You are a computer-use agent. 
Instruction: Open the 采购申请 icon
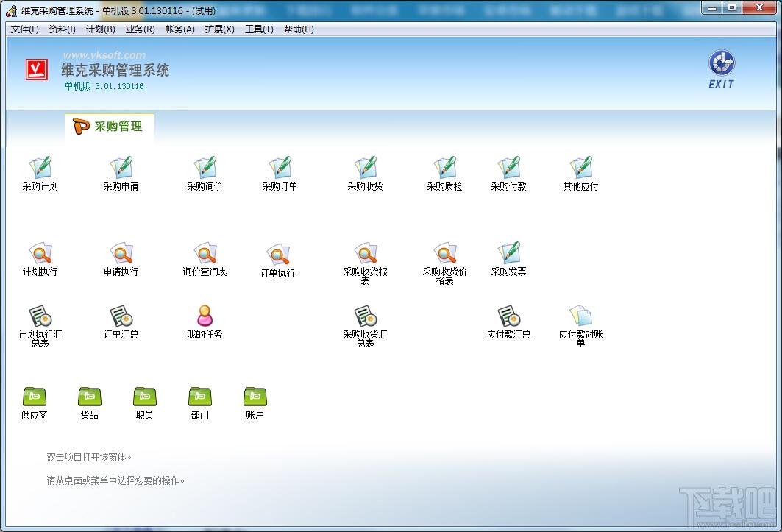[x=121, y=169]
